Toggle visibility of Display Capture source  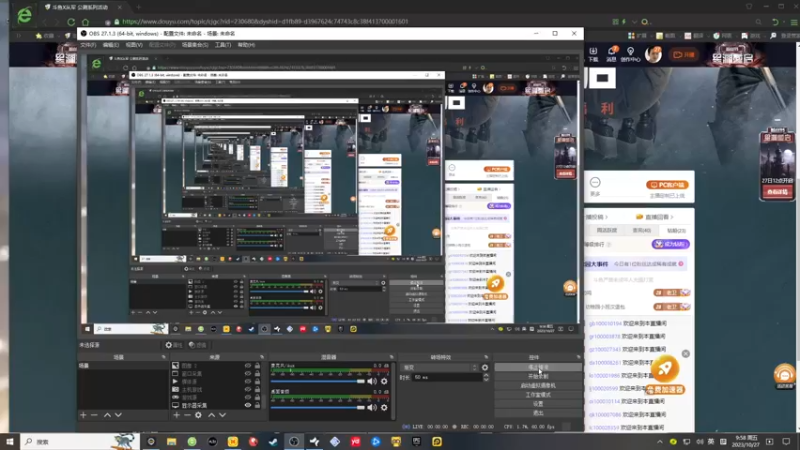(x=247, y=406)
